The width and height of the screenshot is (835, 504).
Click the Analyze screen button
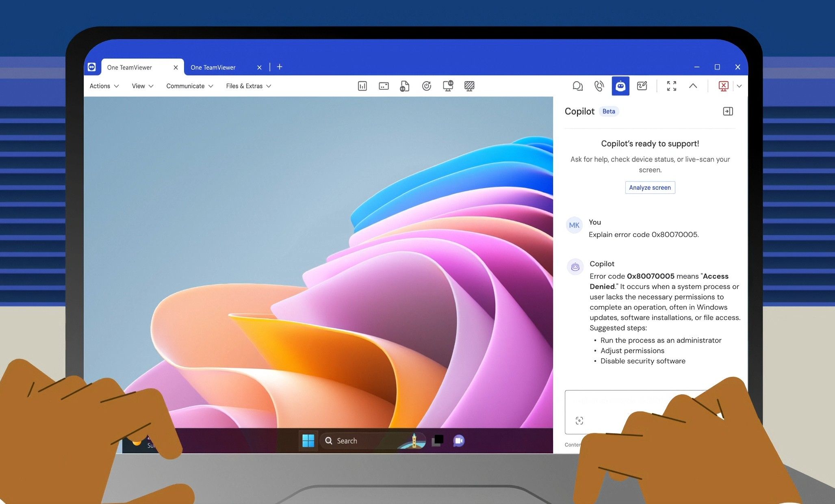point(650,188)
